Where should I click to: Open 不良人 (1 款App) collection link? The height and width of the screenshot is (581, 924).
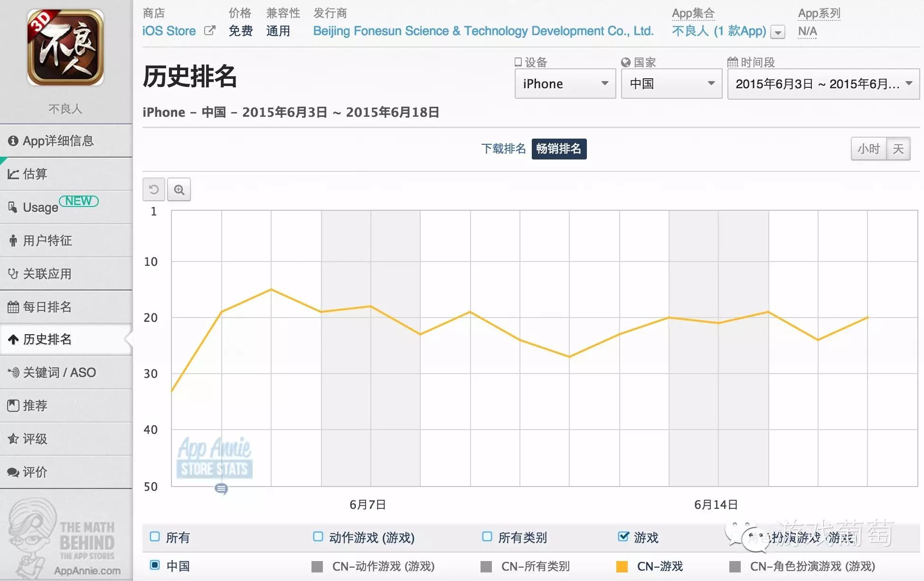point(719,31)
